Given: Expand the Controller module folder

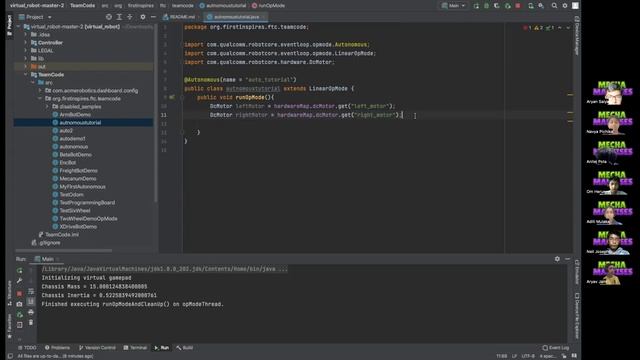Looking at the screenshot, I should 25,43.
